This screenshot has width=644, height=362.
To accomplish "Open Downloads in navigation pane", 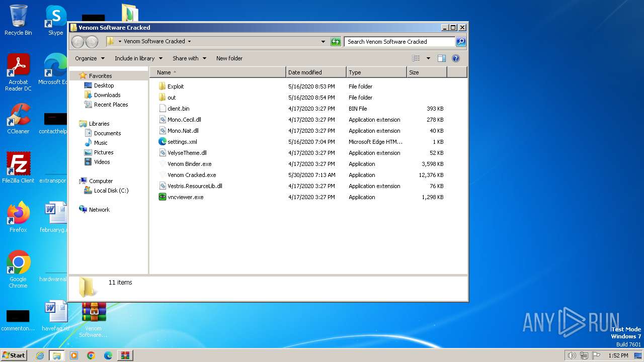I will click(107, 95).
